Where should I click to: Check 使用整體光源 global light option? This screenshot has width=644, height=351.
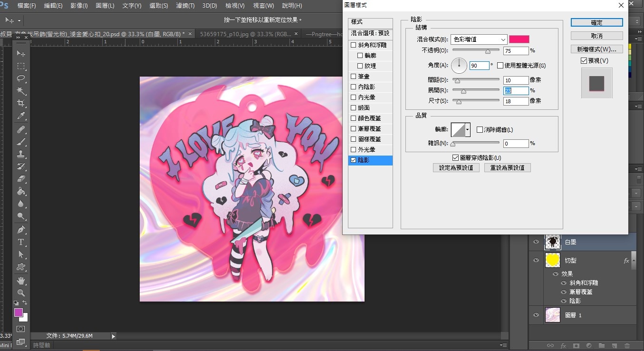click(x=500, y=65)
